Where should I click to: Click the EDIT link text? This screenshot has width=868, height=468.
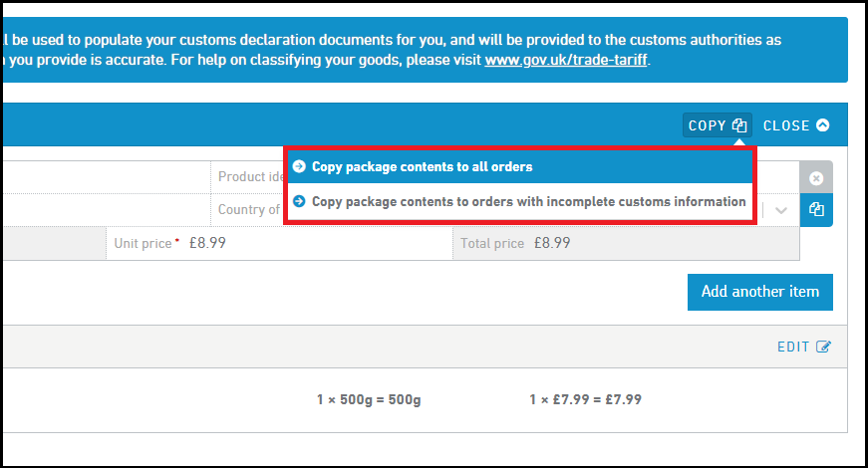point(793,347)
